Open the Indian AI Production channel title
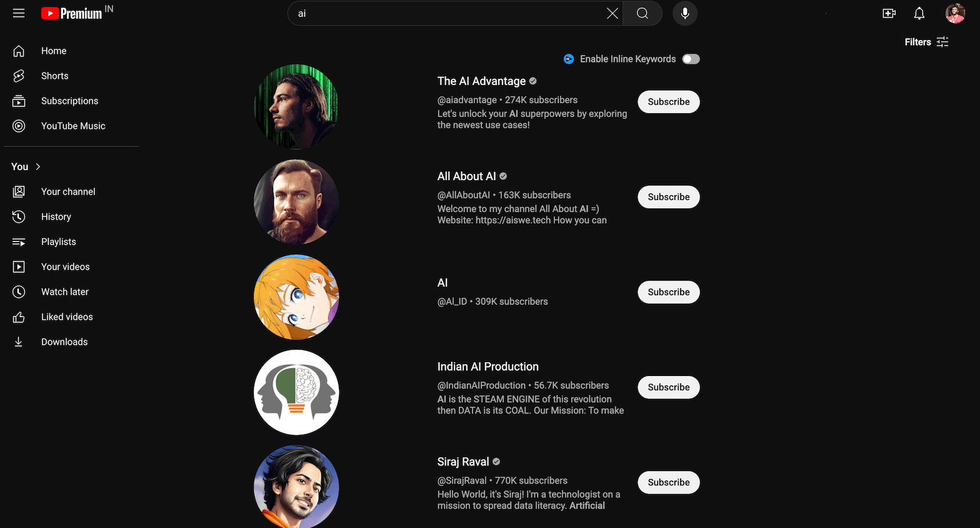Screen dimensions: 980x528 [487, 367]
